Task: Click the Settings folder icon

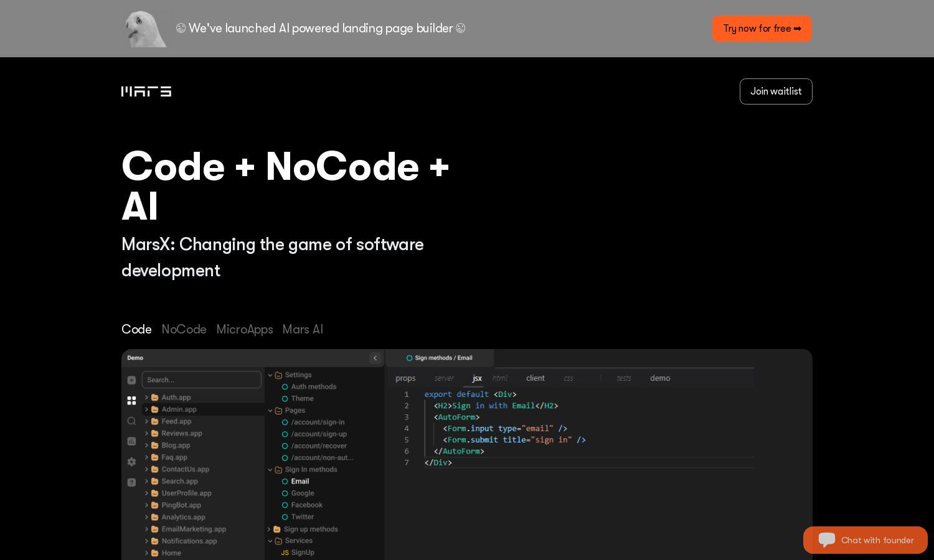Action: click(x=279, y=375)
